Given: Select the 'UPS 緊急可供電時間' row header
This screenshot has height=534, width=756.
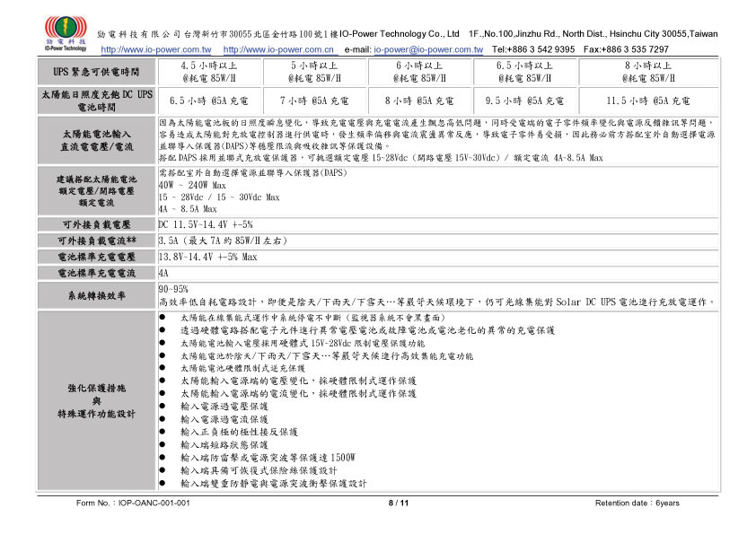Looking at the screenshot, I should click(x=97, y=71).
